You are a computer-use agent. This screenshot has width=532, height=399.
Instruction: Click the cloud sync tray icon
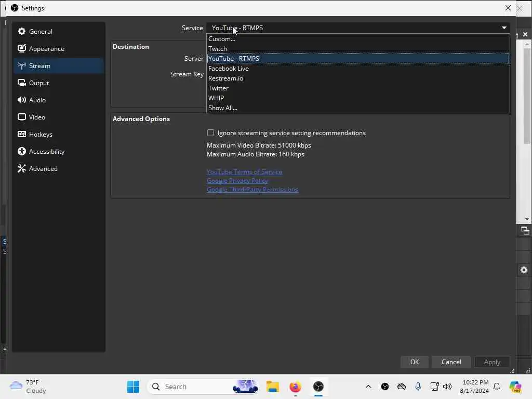point(402,387)
